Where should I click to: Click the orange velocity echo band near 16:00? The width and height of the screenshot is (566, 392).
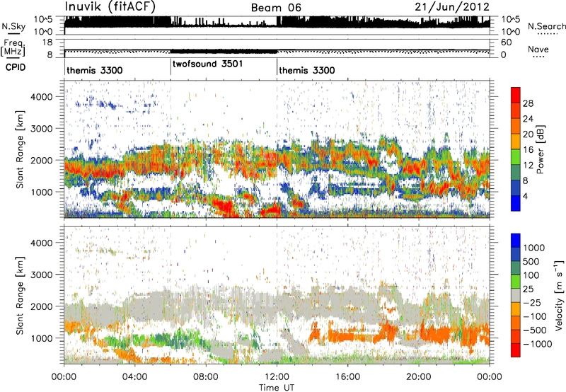350,336
